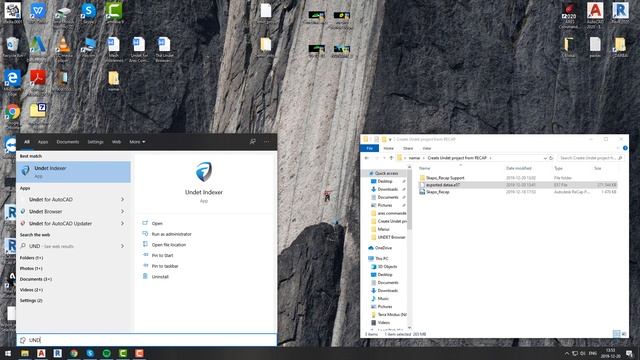Choose Pin to taskbar
Screen dimensions: 640x360
coord(165,266)
